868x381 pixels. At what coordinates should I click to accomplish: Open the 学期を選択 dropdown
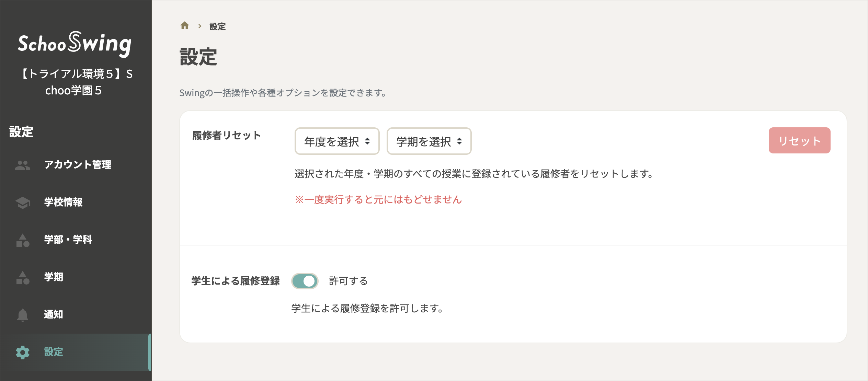pos(429,141)
